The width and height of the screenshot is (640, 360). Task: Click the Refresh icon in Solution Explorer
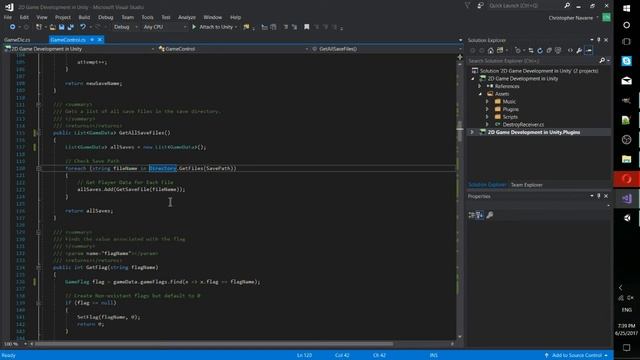[540, 51]
